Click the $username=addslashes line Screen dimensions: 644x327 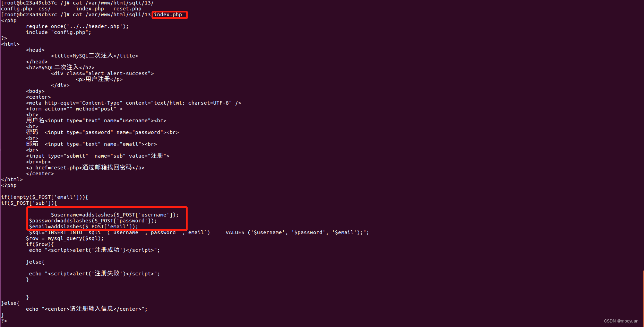115,215
